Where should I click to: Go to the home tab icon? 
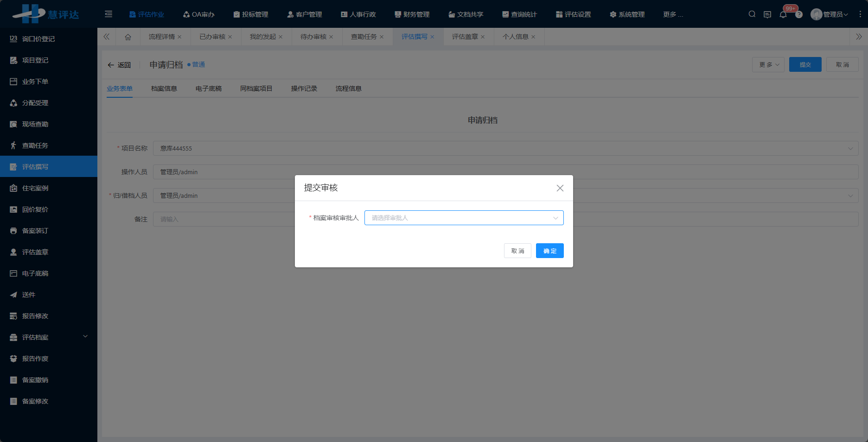(128, 37)
